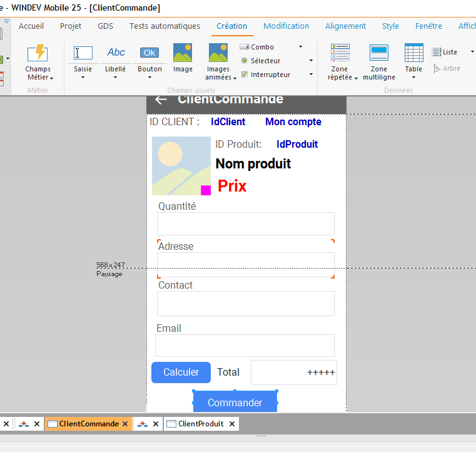
Task: Switch to the Modification ribbon tab
Action: 286,26
